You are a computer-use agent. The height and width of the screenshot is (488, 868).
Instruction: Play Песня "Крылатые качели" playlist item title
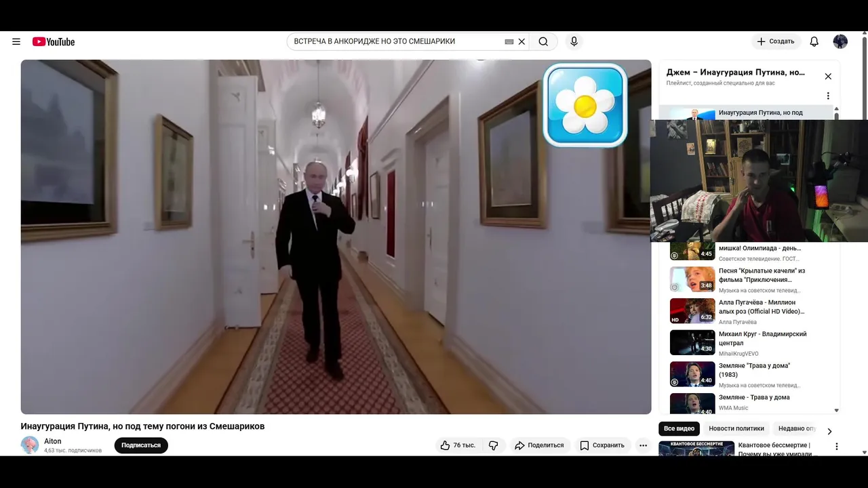pyautogui.click(x=762, y=275)
